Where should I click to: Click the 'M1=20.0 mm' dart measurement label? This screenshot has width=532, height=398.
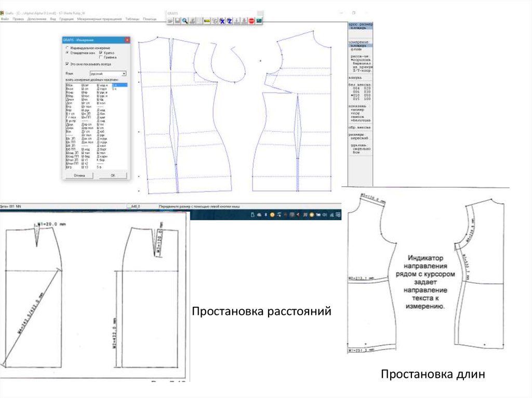click(x=51, y=224)
